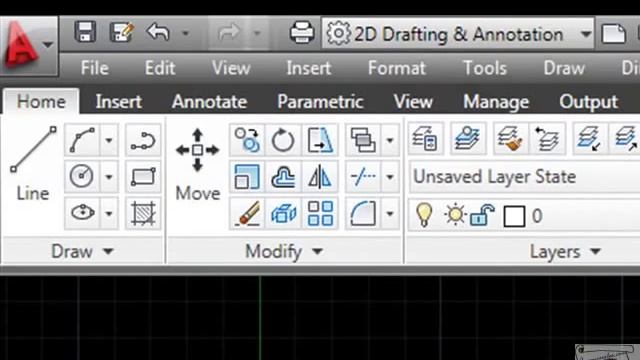Toggle layer 0 freeze sun icon
Screen dimensions: 640x360
point(455,215)
